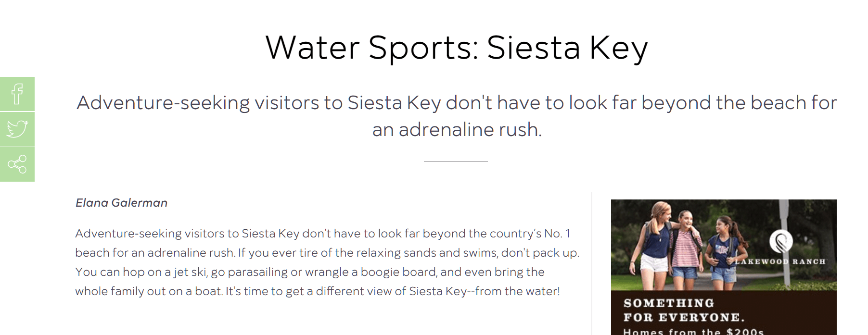Click the subtitle about an adrenaline rush
This screenshot has width=868, height=335.
point(457,116)
